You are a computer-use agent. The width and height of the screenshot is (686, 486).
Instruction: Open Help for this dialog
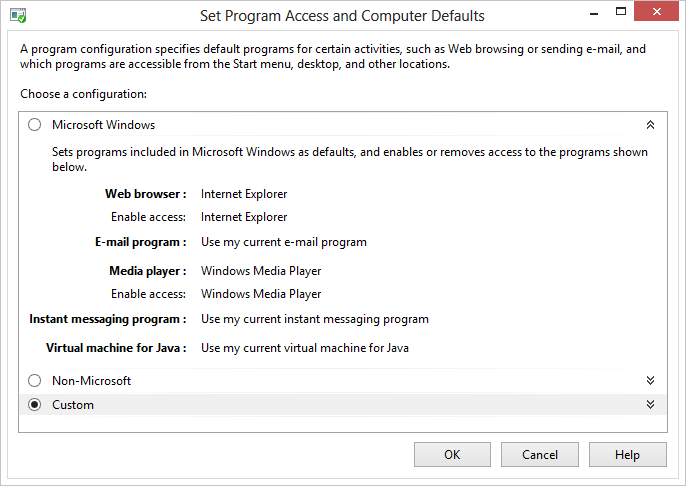627,455
